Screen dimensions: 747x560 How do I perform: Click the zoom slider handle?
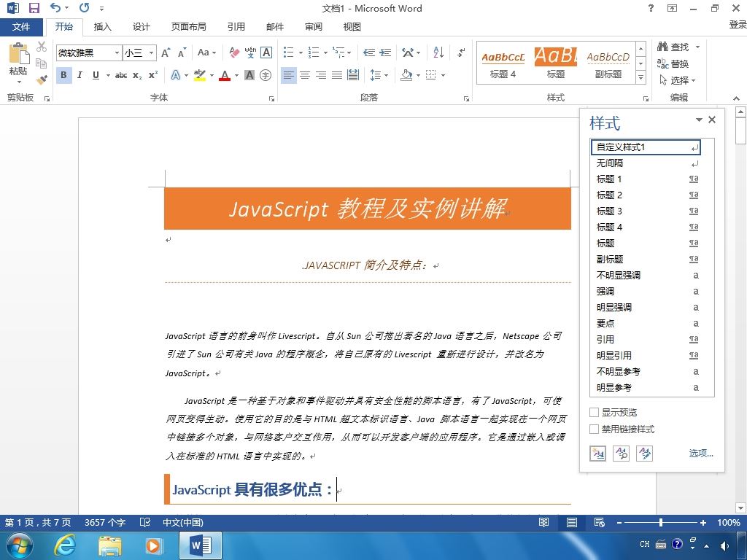click(x=661, y=522)
